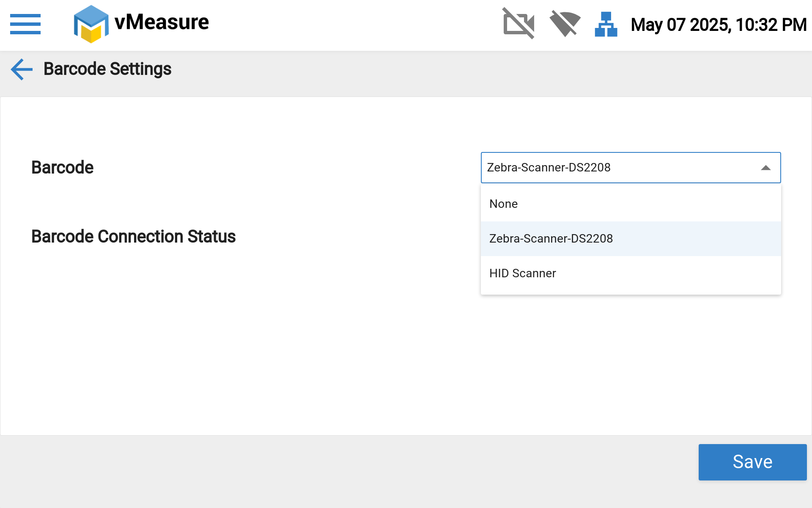Click the Barcode Settings page title

[107, 69]
